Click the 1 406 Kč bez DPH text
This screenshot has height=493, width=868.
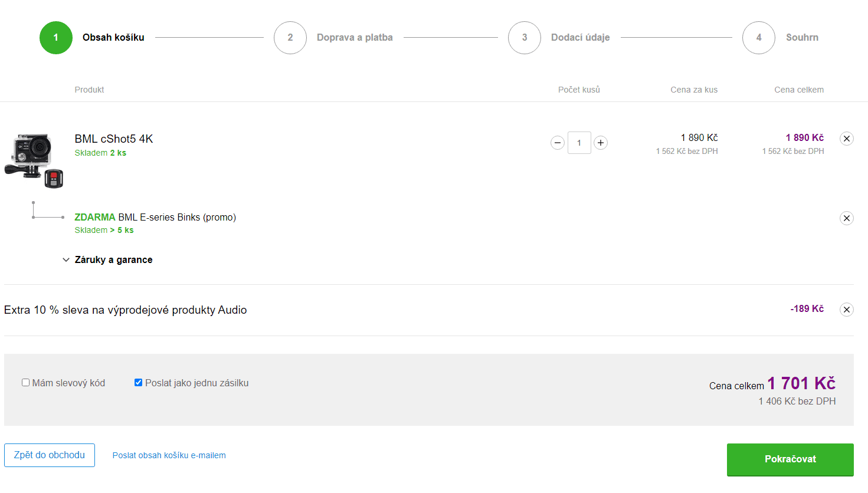[x=797, y=401]
